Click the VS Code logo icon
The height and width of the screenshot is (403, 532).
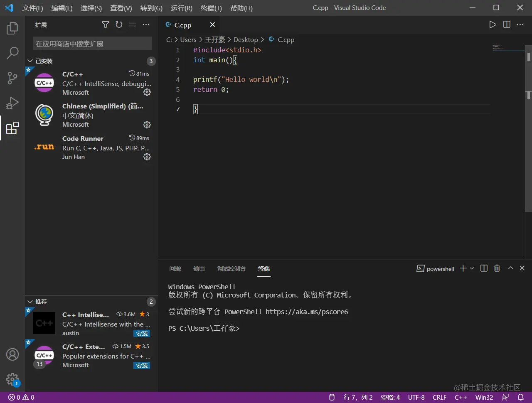9,8
